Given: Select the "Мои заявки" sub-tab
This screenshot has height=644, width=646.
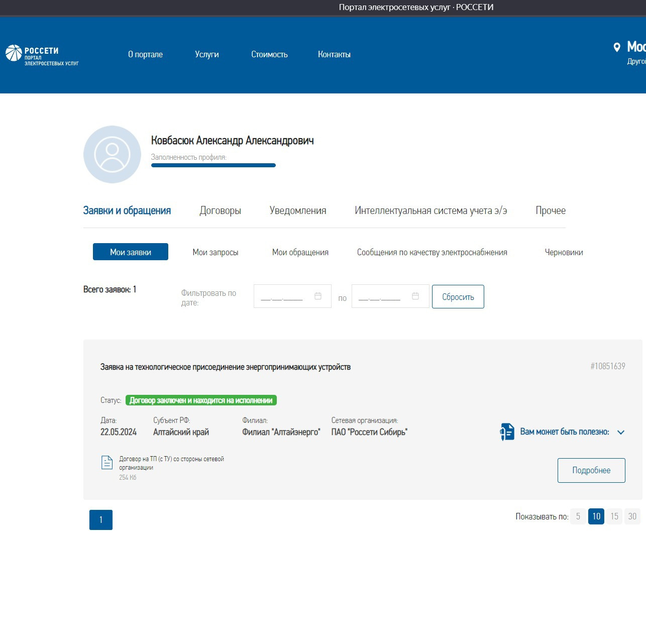Looking at the screenshot, I should (x=131, y=252).
